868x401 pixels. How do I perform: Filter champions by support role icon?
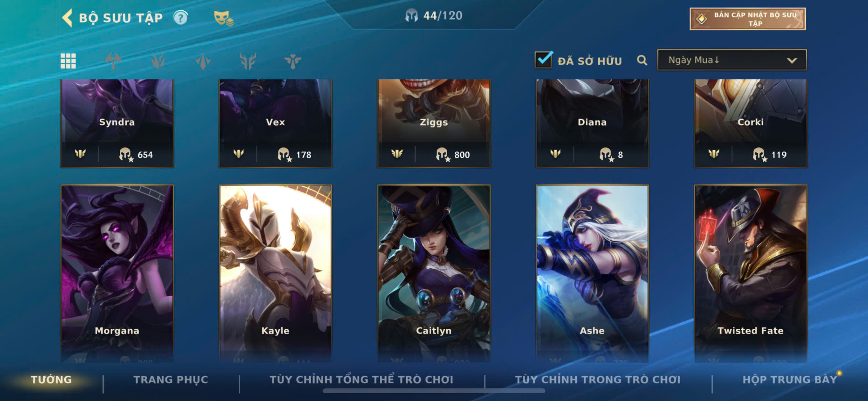coord(293,61)
